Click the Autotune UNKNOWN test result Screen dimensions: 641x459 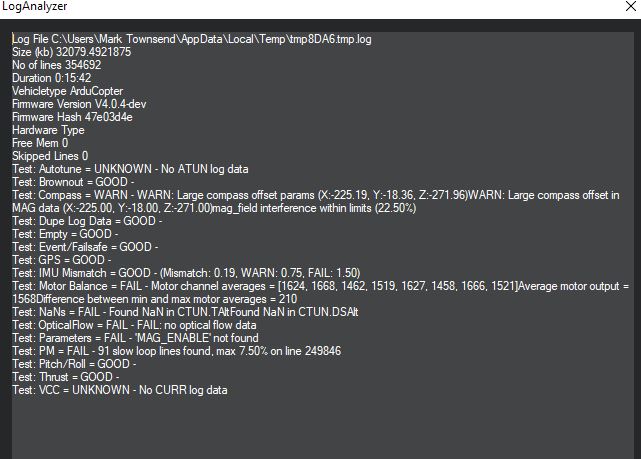point(130,169)
